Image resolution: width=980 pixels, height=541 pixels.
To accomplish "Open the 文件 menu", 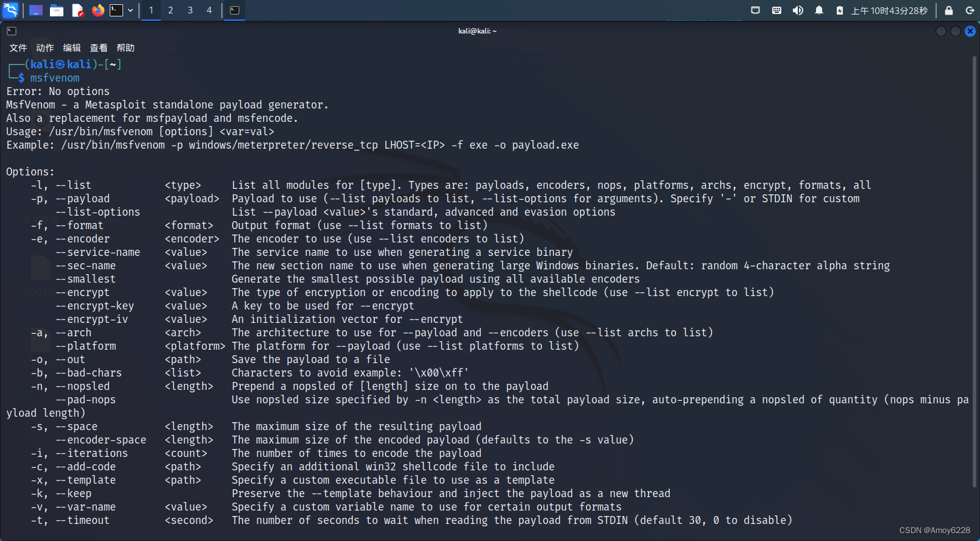I will click(18, 48).
